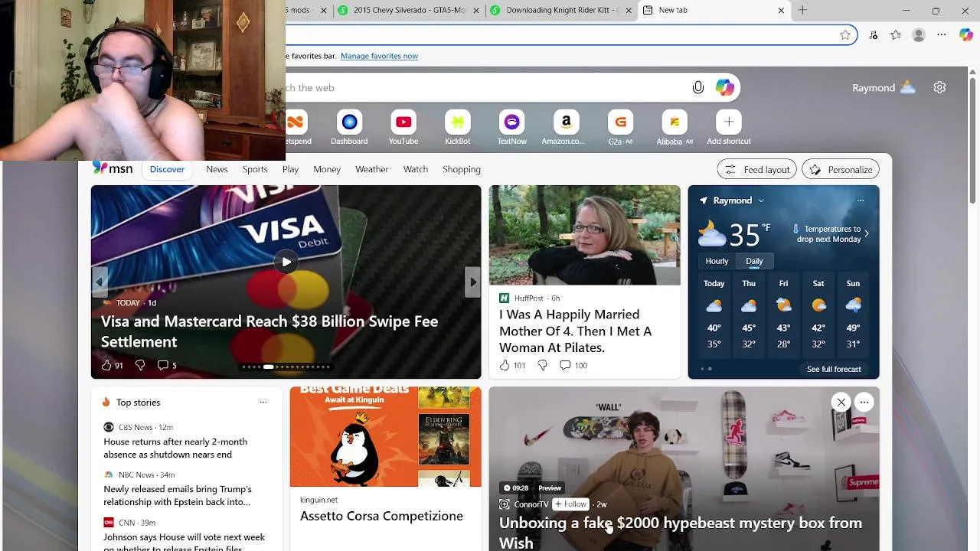Image resolution: width=980 pixels, height=551 pixels.
Task: Select the Sports tab
Action: tap(255, 169)
